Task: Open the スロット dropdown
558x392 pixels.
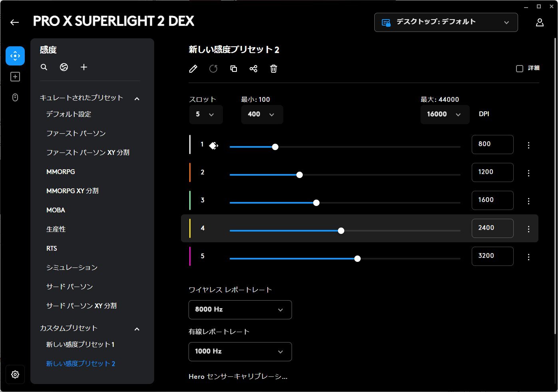Action: pyautogui.click(x=206, y=115)
